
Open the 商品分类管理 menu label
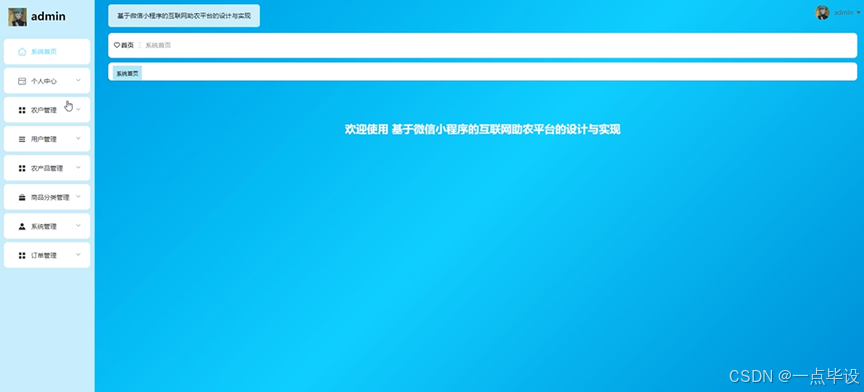coord(50,197)
